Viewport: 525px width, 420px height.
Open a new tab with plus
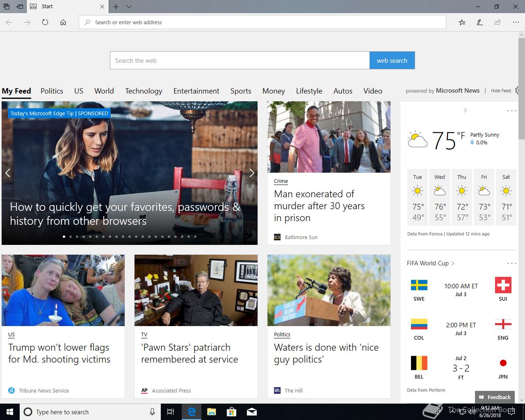click(x=116, y=7)
